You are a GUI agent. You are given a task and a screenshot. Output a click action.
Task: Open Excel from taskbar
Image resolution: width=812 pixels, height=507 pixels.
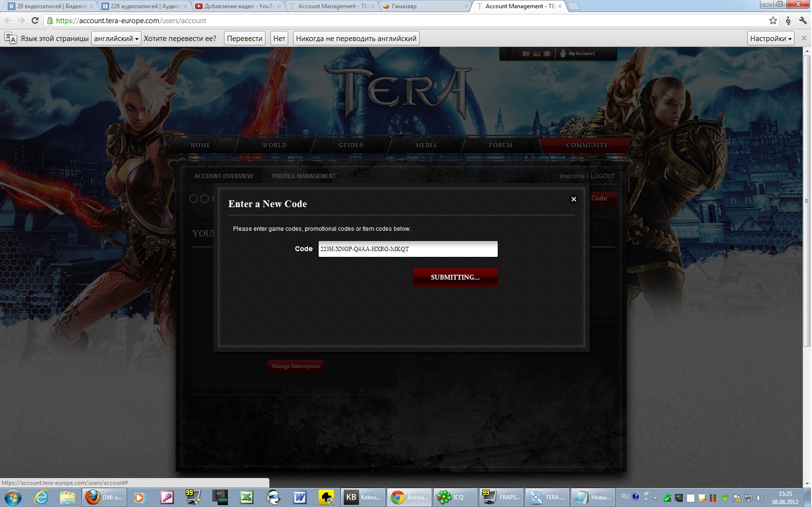tap(247, 497)
